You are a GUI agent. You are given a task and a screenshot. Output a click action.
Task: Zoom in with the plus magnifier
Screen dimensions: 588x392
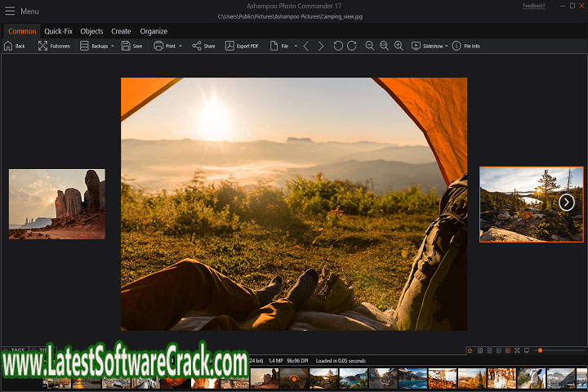pyautogui.click(x=399, y=46)
